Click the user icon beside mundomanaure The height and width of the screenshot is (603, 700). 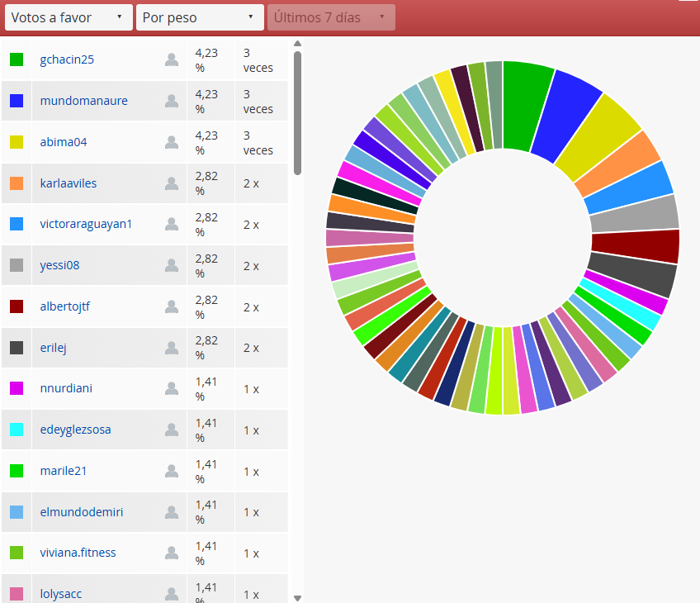coord(172,101)
